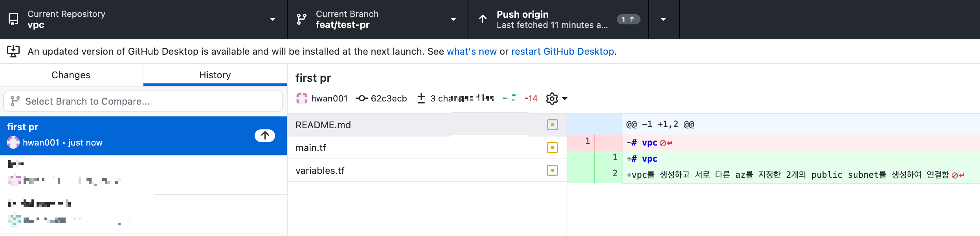Click the Push origin button
980x236 pixels.
(558, 19)
